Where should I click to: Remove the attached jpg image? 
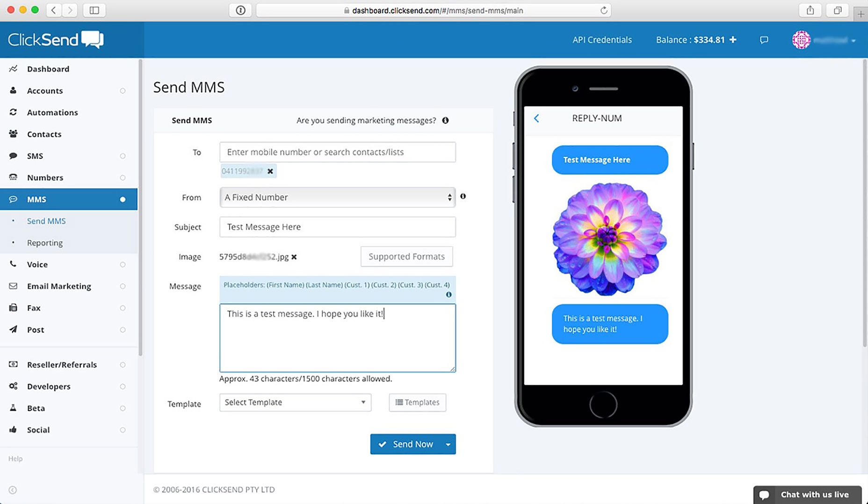[x=294, y=257]
